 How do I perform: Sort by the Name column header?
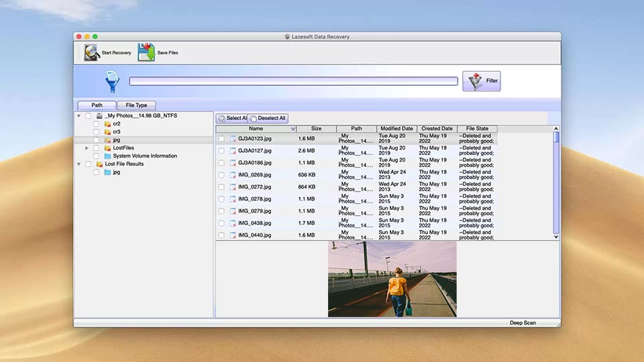256,129
